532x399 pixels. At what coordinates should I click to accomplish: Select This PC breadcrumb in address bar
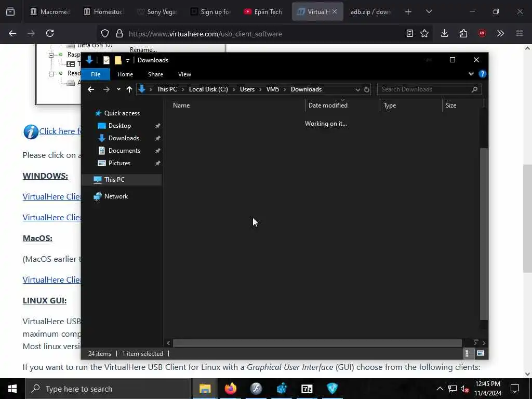click(167, 89)
